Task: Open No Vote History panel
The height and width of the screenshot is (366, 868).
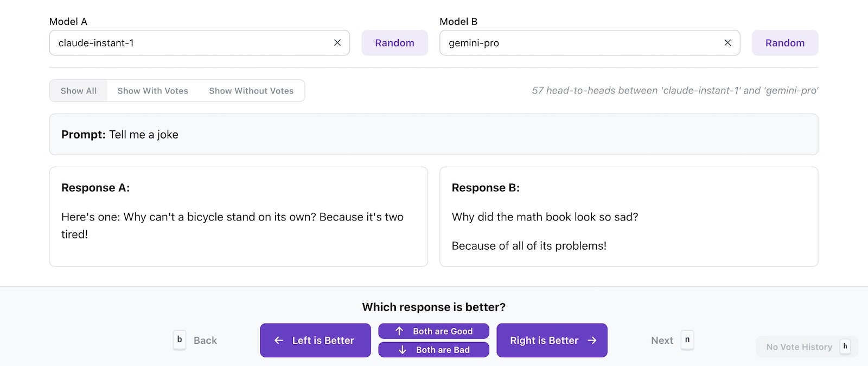Action: (799, 347)
